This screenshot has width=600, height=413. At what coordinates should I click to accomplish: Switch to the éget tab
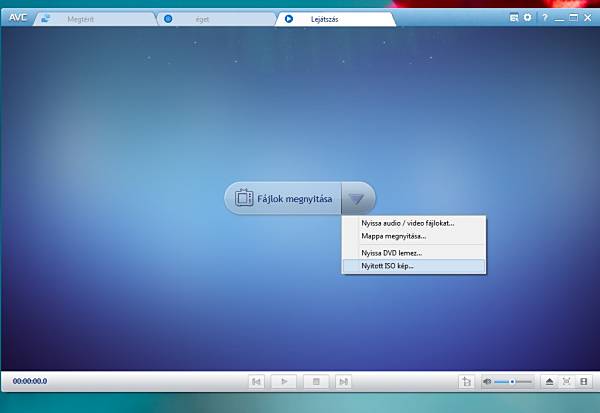tap(217, 19)
